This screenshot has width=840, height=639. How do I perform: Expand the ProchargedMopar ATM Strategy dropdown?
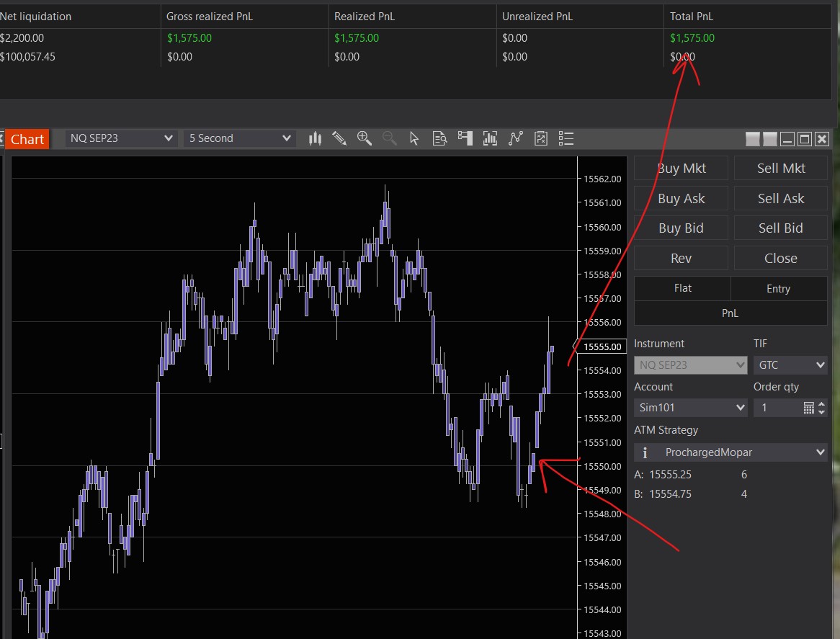[x=730, y=452]
